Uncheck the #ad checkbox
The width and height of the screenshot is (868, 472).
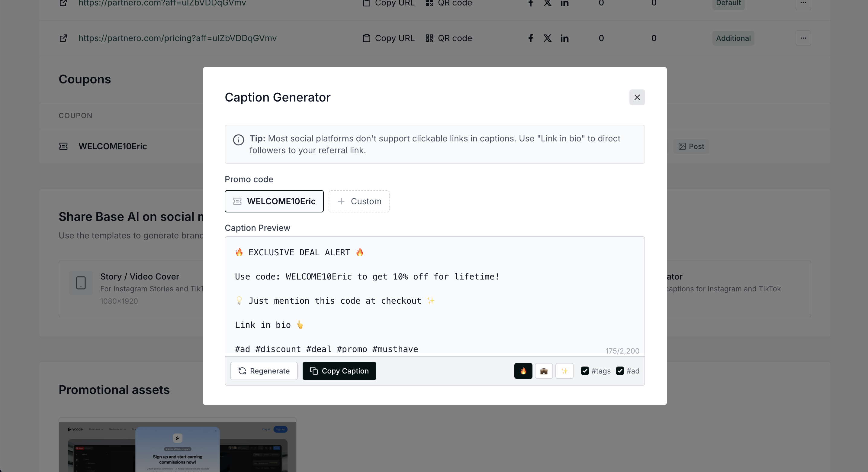coord(620,371)
